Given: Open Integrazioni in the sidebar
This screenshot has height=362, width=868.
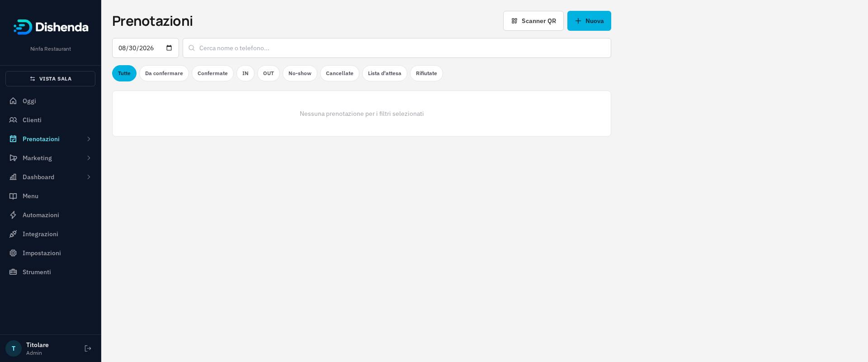Looking at the screenshot, I should point(50,234).
